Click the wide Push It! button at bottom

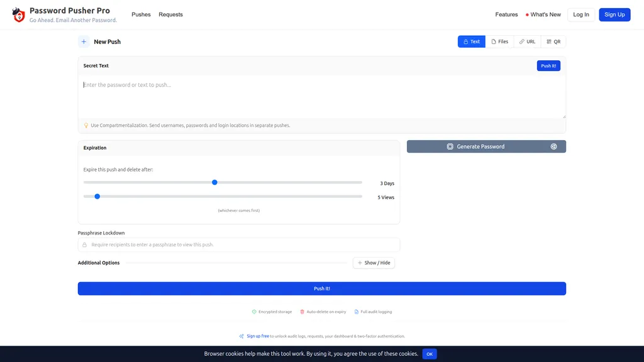[x=321, y=288]
